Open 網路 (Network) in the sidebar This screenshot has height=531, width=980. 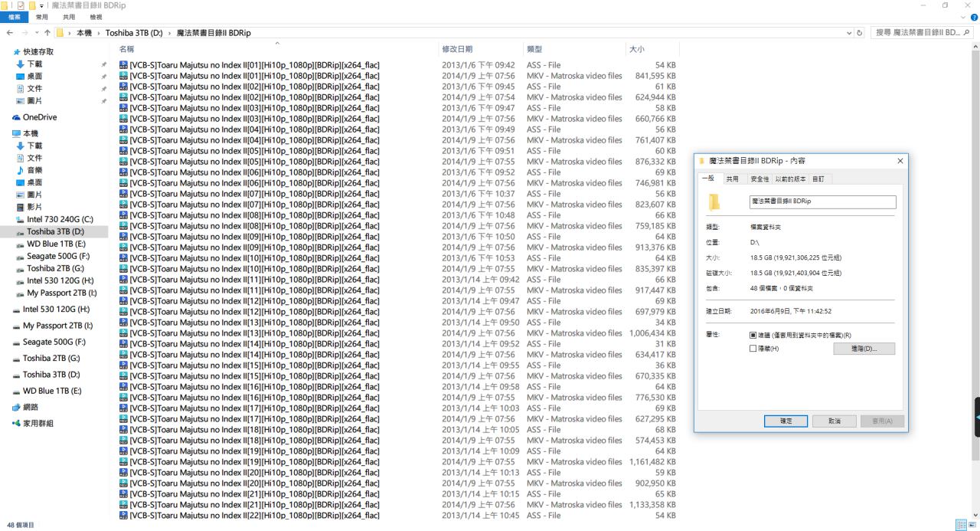point(30,407)
